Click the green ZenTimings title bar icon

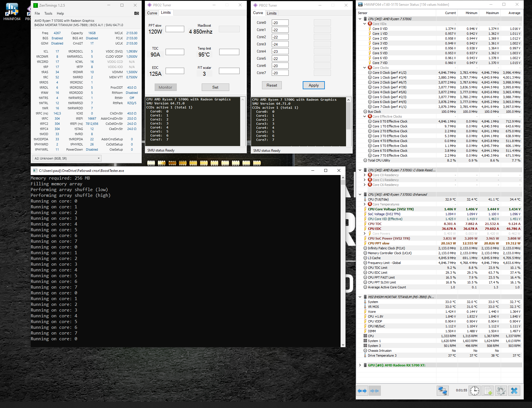[x=36, y=5]
